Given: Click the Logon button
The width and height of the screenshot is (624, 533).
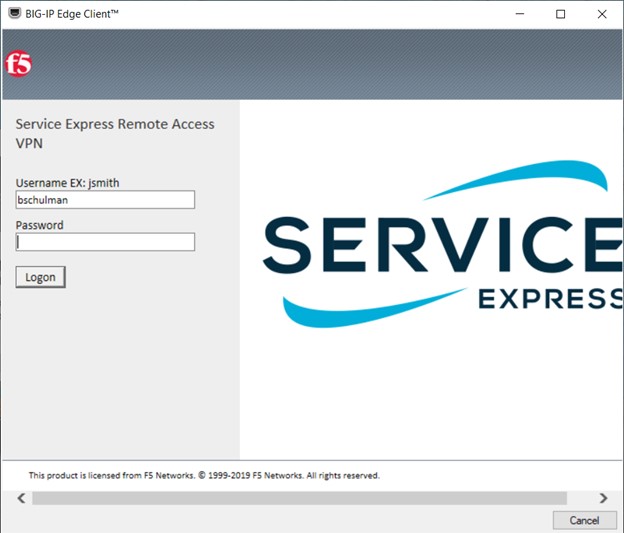Looking at the screenshot, I should point(41,277).
